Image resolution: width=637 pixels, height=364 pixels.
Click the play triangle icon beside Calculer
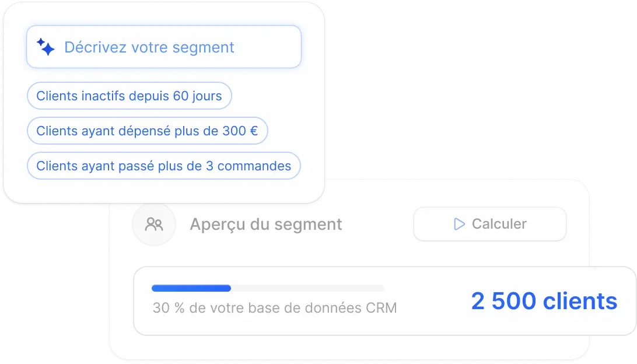click(459, 224)
